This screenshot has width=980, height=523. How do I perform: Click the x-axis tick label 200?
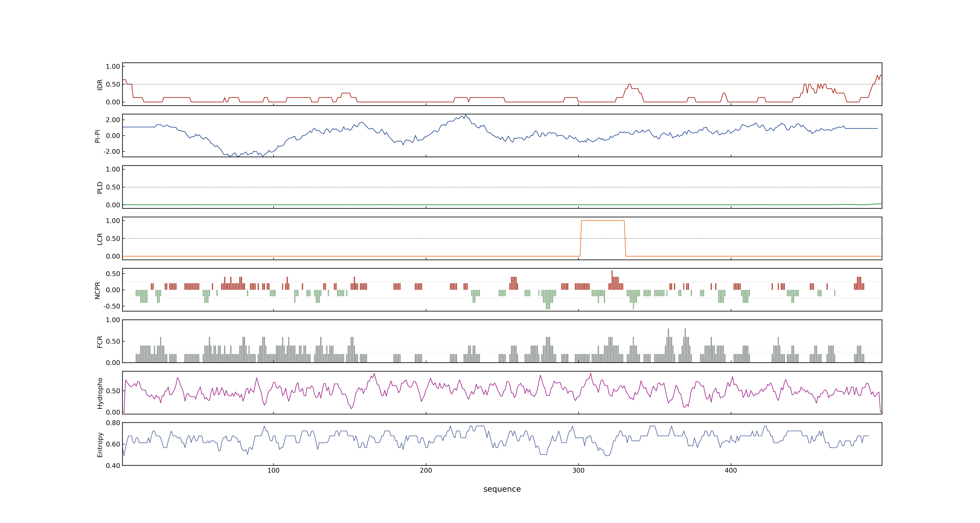coord(426,470)
